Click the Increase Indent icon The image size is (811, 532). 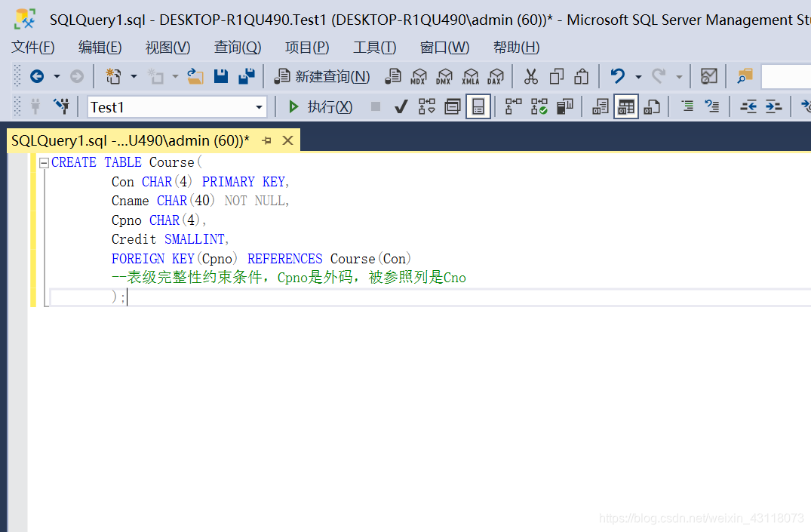[x=773, y=107]
